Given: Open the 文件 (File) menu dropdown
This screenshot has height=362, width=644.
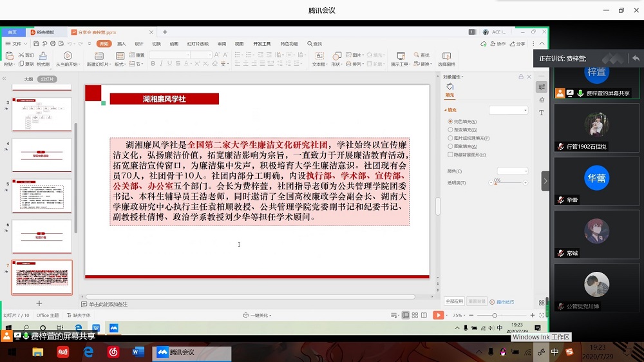Looking at the screenshot, I should (x=17, y=44).
